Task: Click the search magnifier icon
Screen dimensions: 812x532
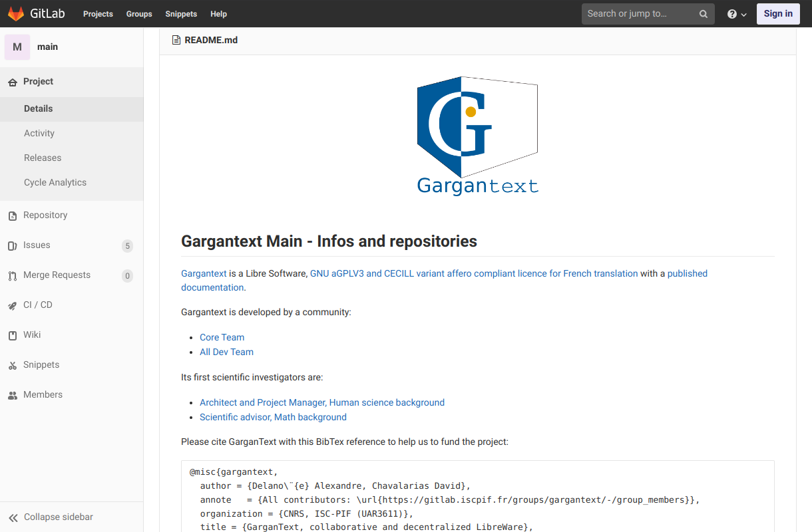Action: point(704,14)
